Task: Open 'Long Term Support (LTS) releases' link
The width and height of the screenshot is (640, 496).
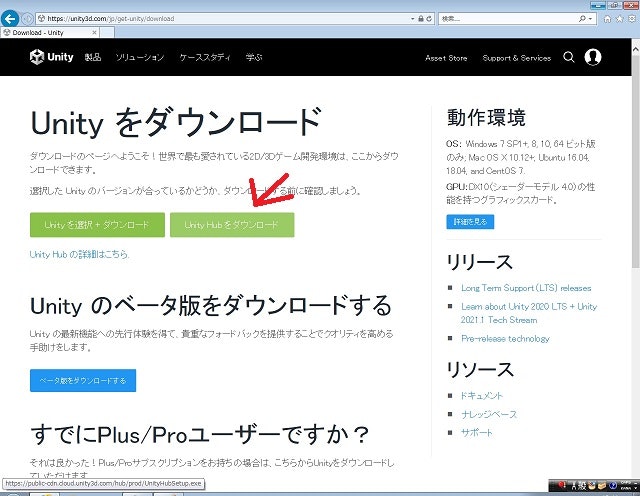Action: click(526, 288)
